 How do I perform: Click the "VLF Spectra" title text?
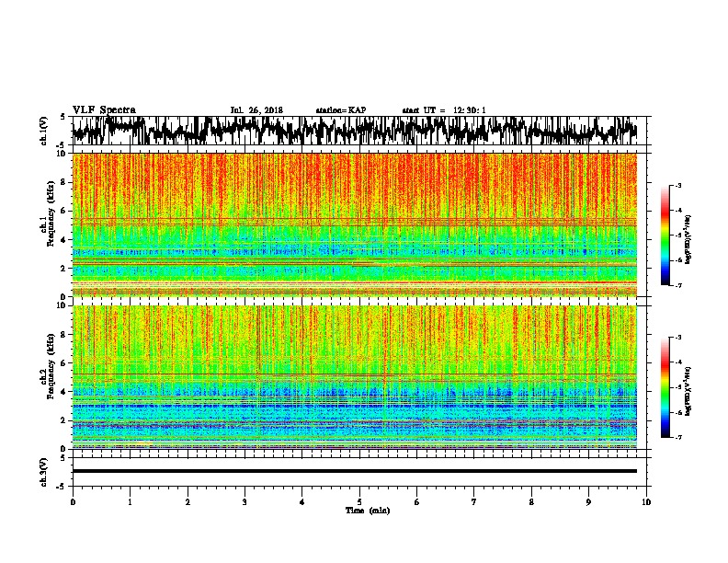pos(104,110)
